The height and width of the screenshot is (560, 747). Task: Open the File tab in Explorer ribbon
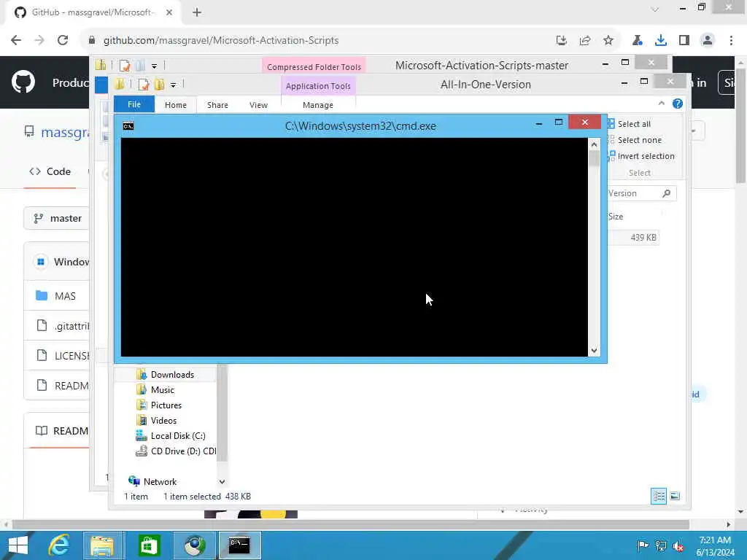(x=134, y=104)
